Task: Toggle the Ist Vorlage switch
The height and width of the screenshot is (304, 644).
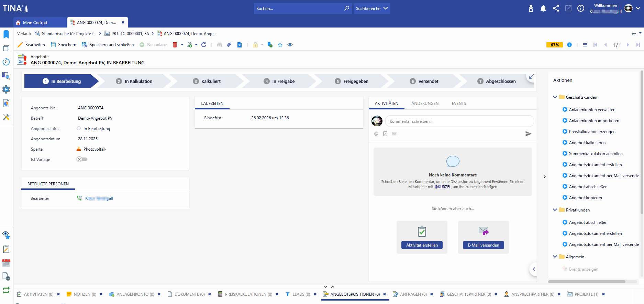Action: (x=82, y=159)
